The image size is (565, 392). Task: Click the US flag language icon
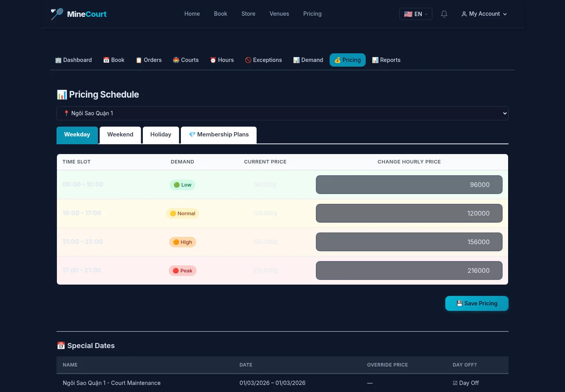coord(408,14)
